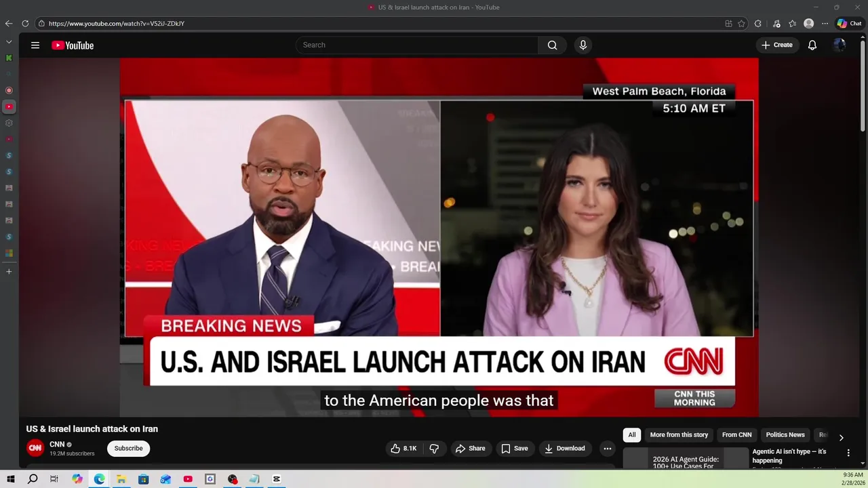
Task: Open Edge Settings and more menu
Action: pos(825,23)
